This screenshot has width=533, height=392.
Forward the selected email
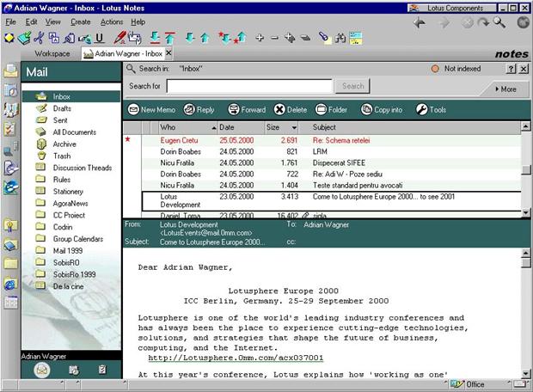tap(246, 110)
